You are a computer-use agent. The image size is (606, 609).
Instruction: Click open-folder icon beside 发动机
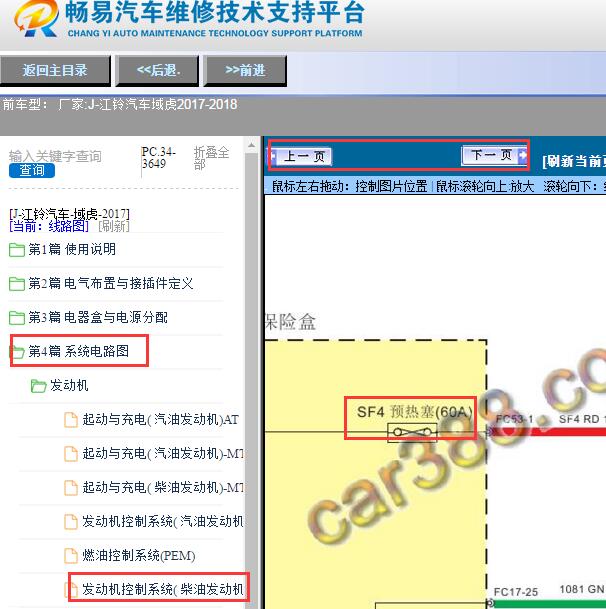click(38, 386)
